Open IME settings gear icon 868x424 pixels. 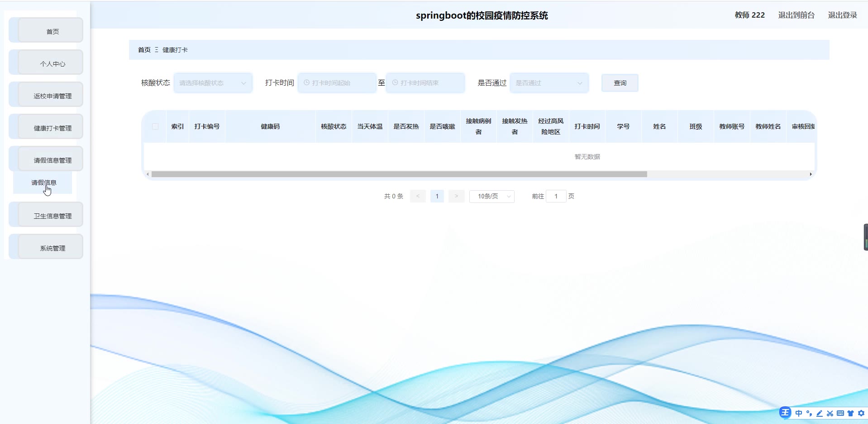(x=861, y=413)
